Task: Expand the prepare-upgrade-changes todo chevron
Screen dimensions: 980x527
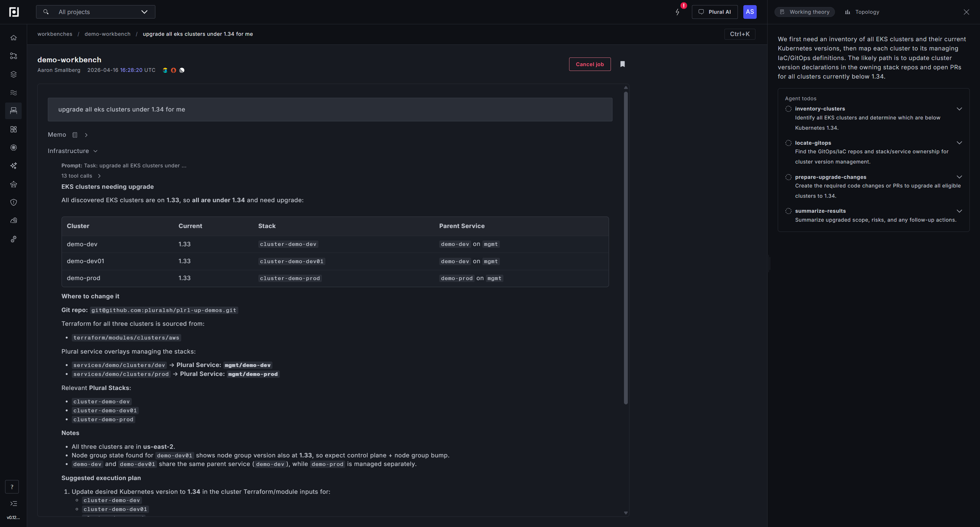Action: [959, 177]
